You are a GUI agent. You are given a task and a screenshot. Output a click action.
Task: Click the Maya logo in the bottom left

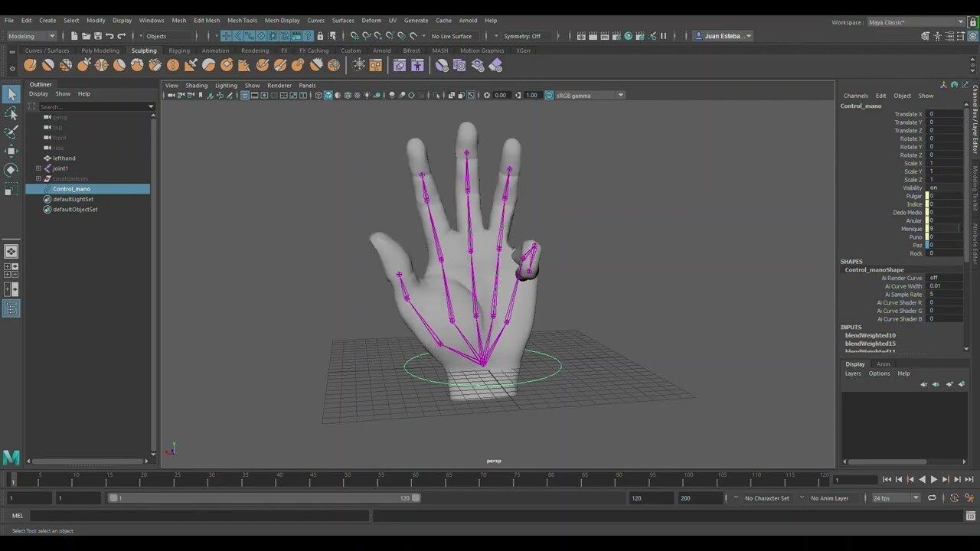tap(11, 458)
